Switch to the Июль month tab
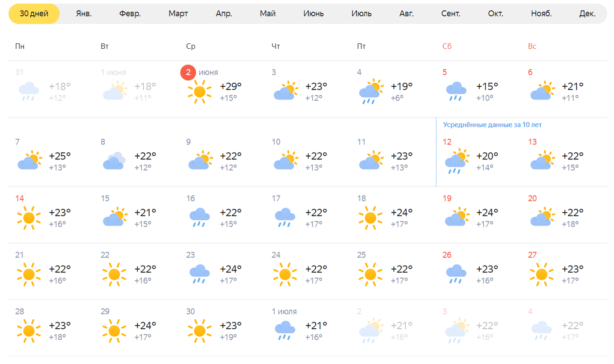This screenshot has width=614, height=364. click(x=361, y=14)
